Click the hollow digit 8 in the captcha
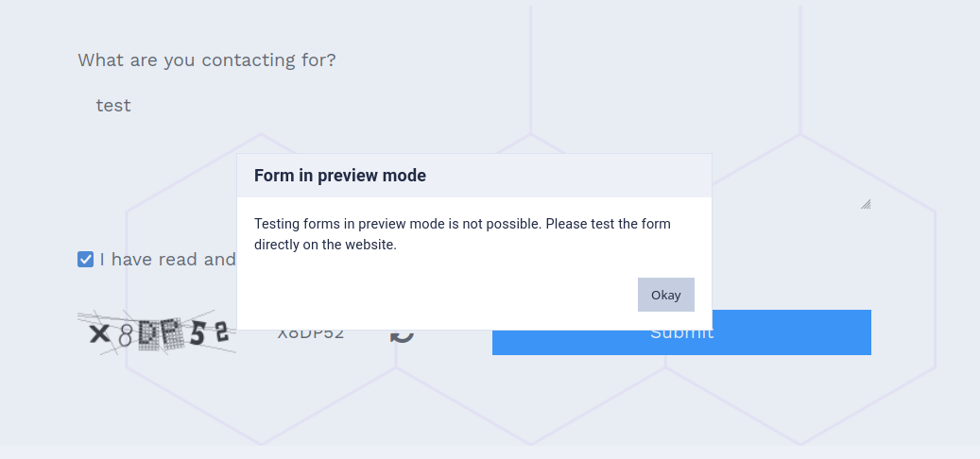 [125, 337]
